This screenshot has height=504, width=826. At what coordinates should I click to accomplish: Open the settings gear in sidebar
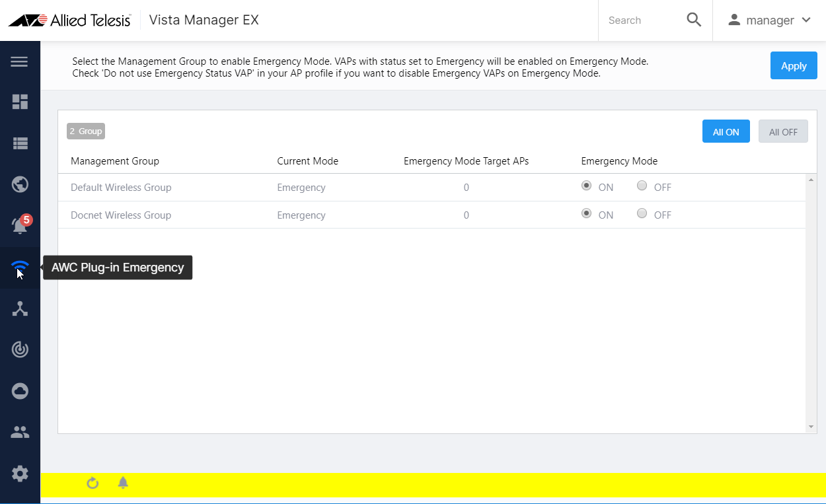pyautogui.click(x=20, y=473)
